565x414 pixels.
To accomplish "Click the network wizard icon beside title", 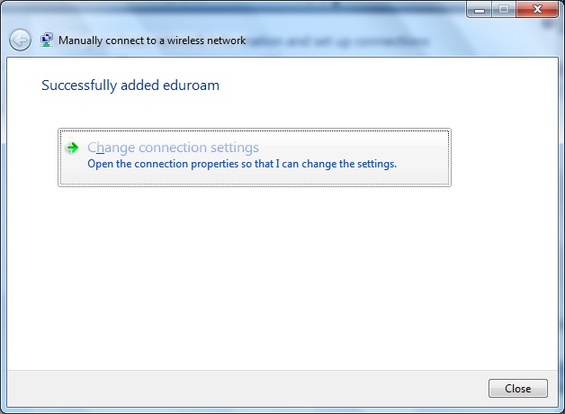I will point(46,40).
